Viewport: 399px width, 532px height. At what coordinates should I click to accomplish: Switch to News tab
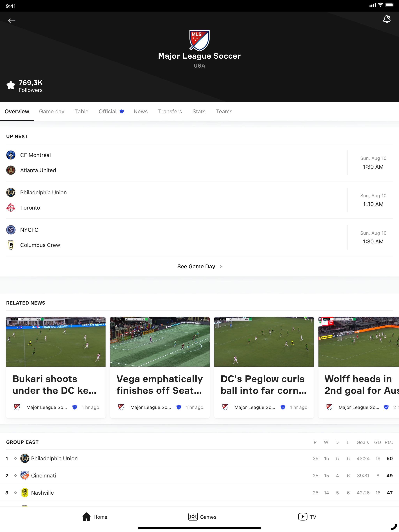[140, 111]
